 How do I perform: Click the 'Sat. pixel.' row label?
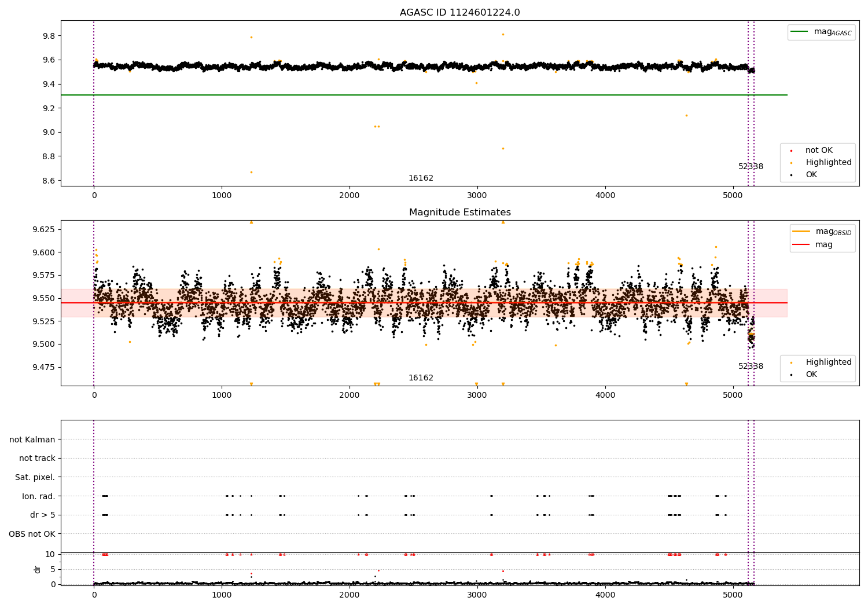[35, 477]
